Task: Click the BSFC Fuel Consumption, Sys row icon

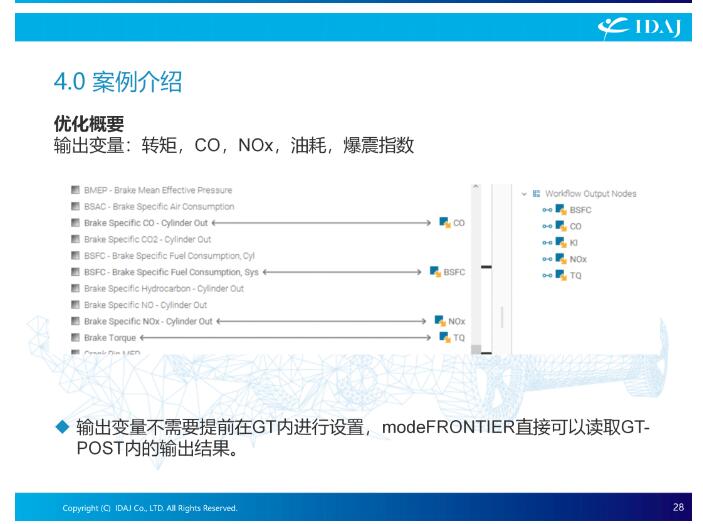Action: pyautogui.click(x=75, y=272)
